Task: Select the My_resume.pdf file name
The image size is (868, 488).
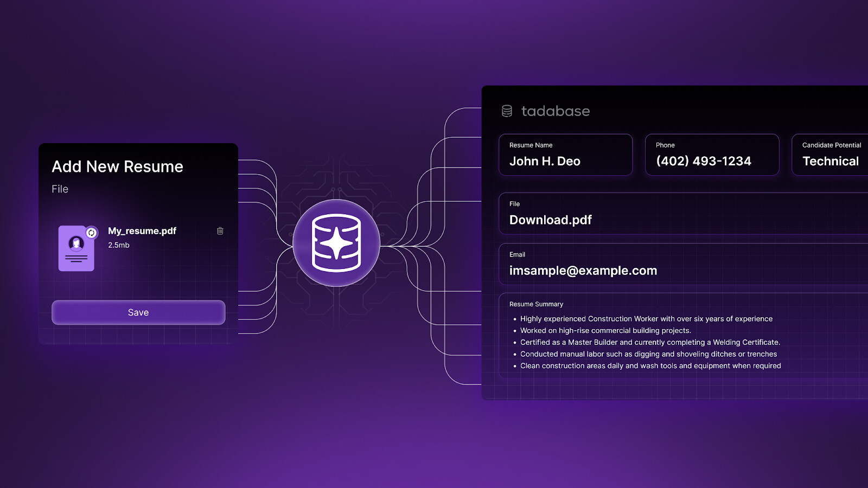Action: [142, 231]
